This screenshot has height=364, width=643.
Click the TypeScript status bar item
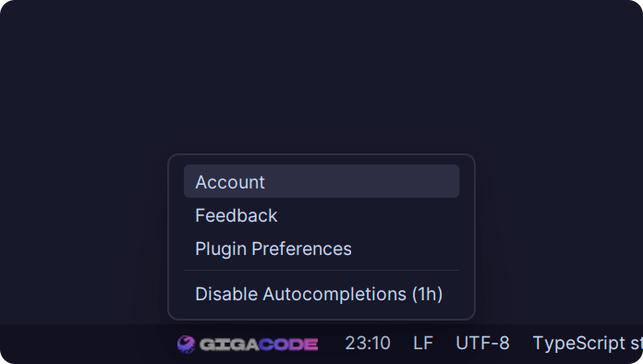click(x=588, y=343)
